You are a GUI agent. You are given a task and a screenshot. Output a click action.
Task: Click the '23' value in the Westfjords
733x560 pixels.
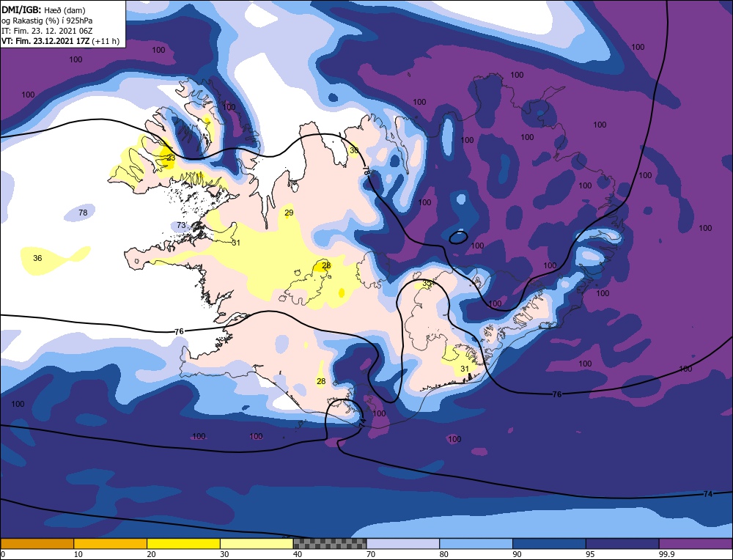[171, 158]
